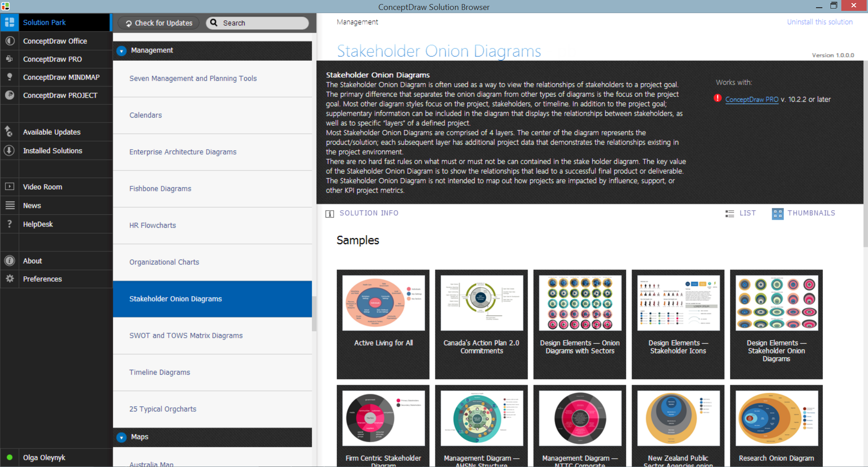Collapse the Maps category
Viewport: 868px width, 467px height.
coord(121,437)
